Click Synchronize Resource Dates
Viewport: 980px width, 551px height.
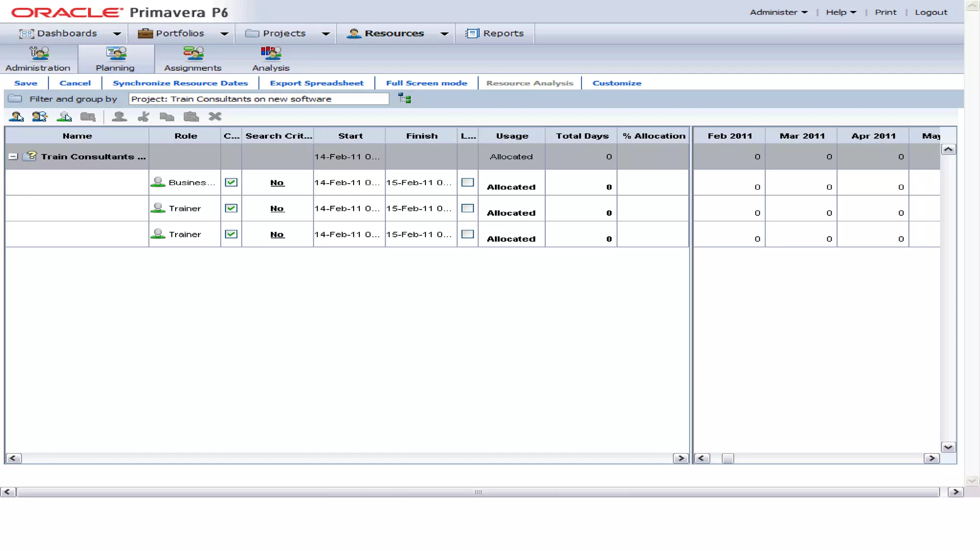coord(180,83)
